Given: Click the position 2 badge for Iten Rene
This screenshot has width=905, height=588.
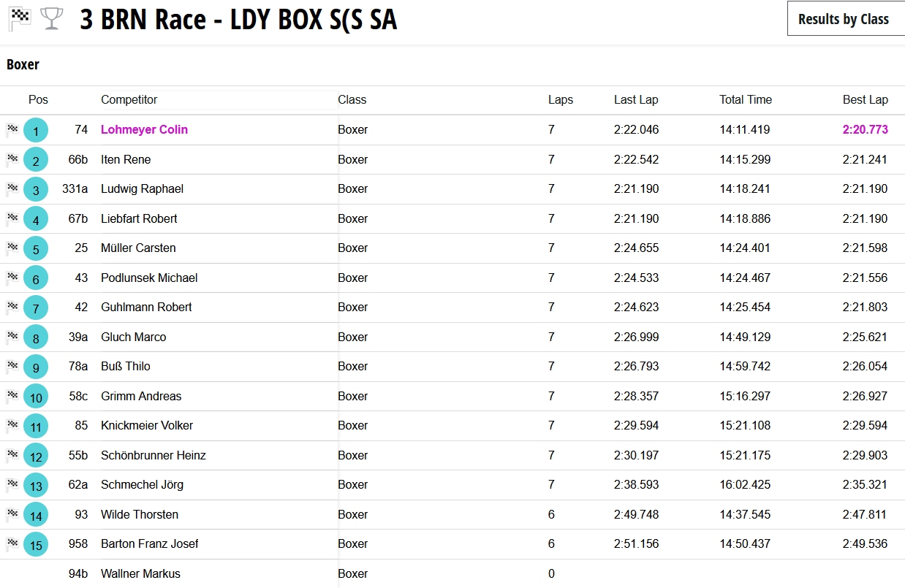Looking at the screenshot, I should point(36,160).
